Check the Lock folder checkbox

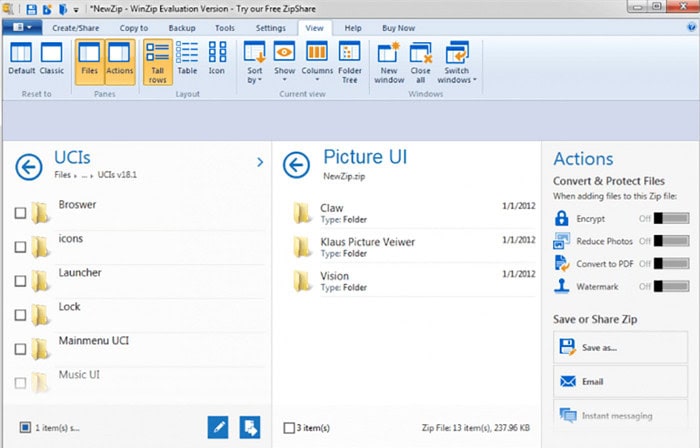point(20,315)
